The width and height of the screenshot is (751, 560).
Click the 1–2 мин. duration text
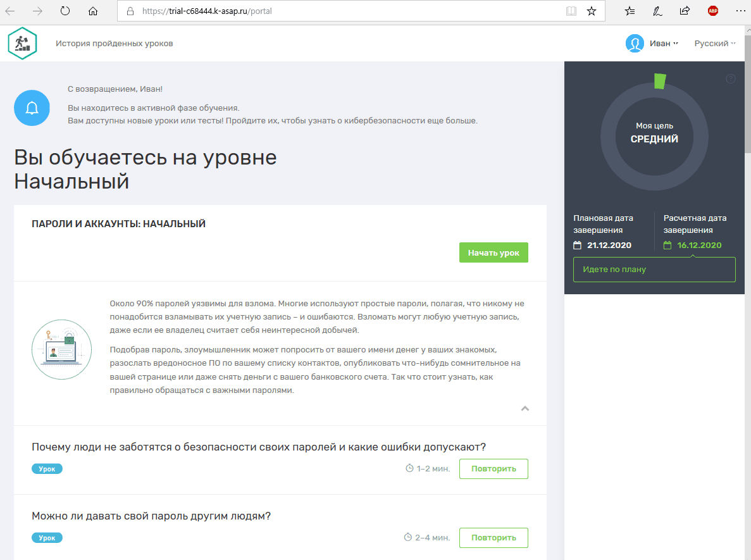(433, 468)
